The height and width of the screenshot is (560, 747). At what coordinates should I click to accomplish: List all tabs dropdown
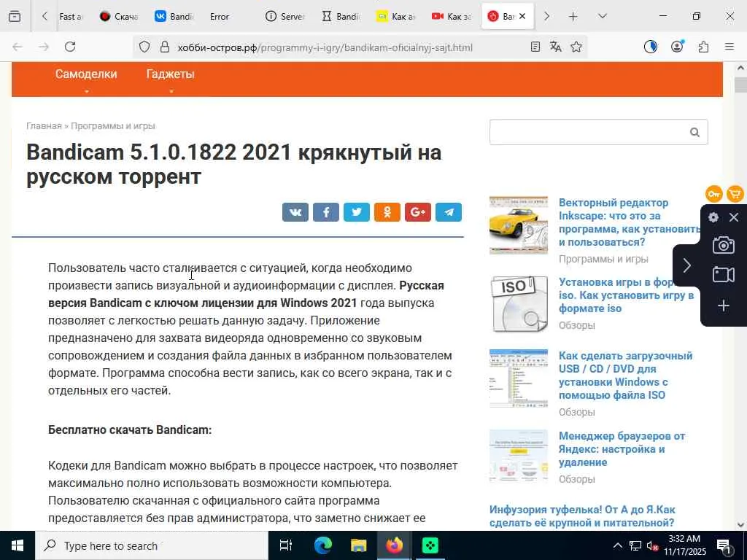602,16
